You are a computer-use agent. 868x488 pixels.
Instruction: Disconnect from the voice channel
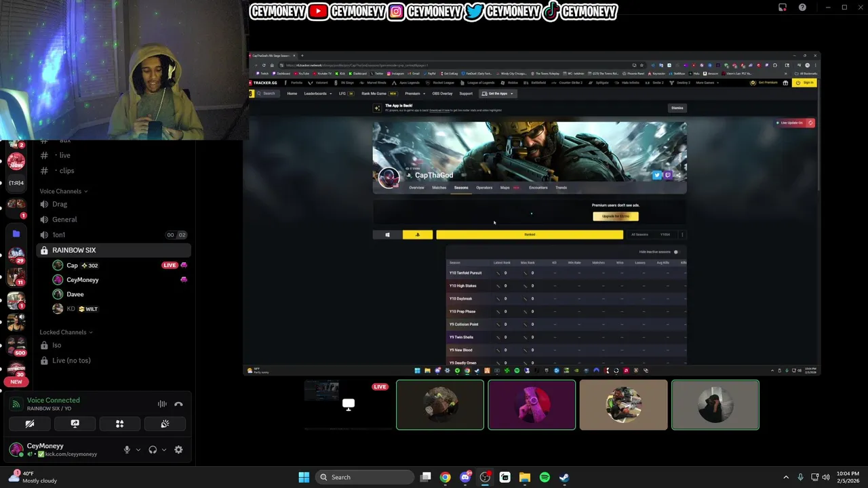(x=178, y=404)
